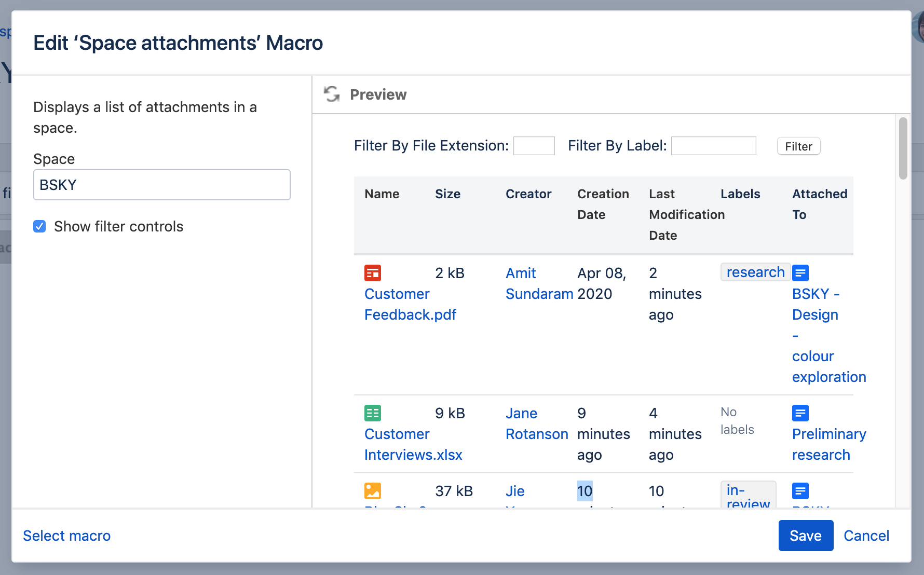Open Customer Interviews.xlsx attachment
The image size is (924, 575).
pos(413,445)
